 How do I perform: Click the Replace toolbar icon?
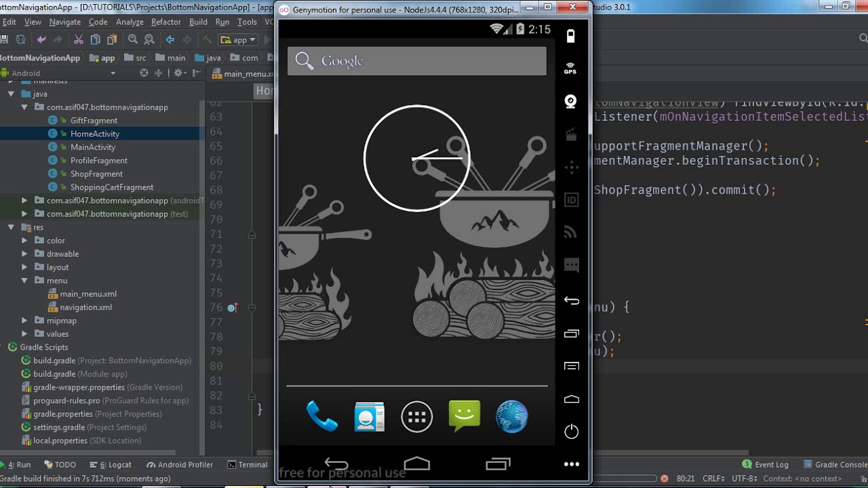coord(149,39)
